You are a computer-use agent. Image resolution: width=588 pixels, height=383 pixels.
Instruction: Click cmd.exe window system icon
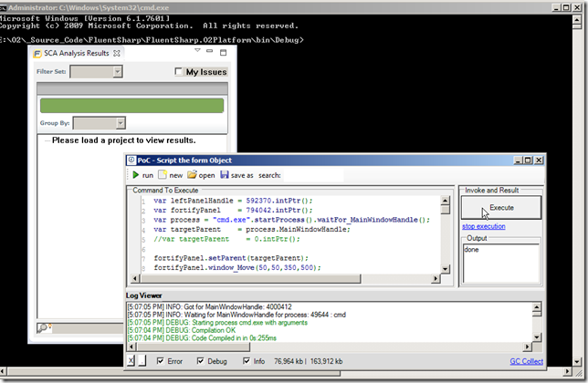3,7
